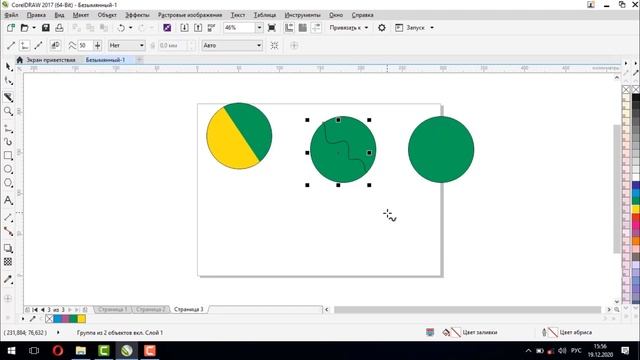Select the Zoom magnifier tool
The width and height of the screenshot is (640, 360).
pos(8,111)
